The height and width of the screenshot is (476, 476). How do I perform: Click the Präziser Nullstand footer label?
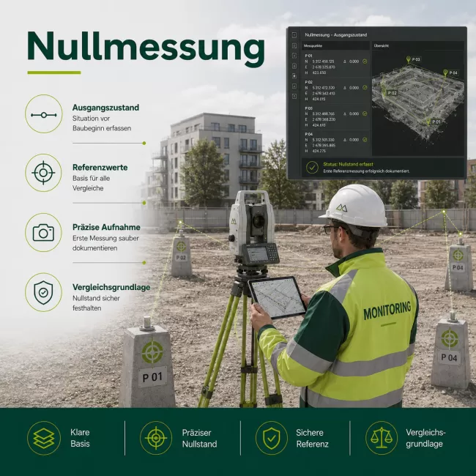(199, 439)
